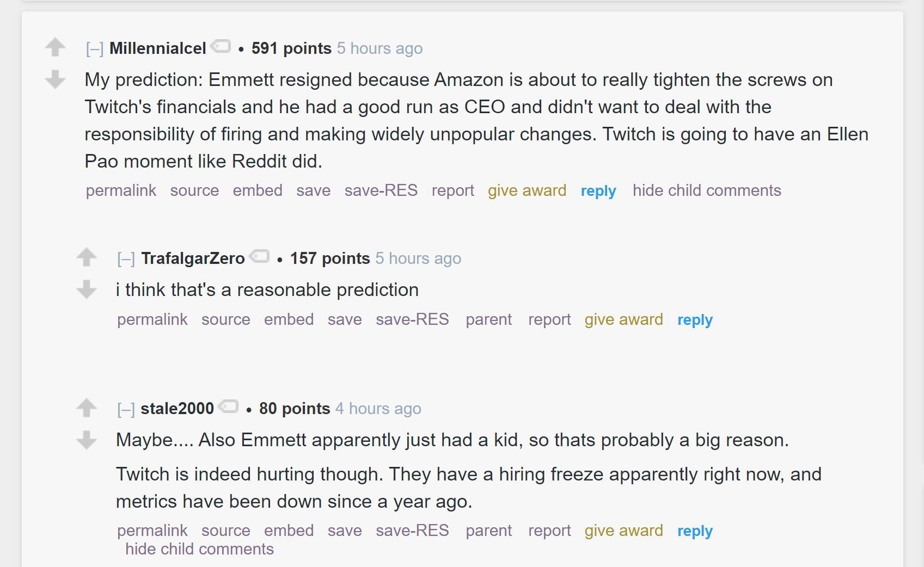Collapse TrafalgarZero's comment
This screenshot has height=567, width=924.
click(126, 259)
